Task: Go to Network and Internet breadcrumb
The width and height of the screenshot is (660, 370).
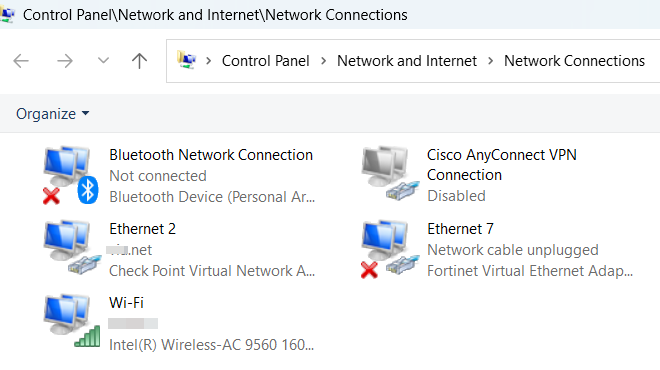Action: coord(407,61)
